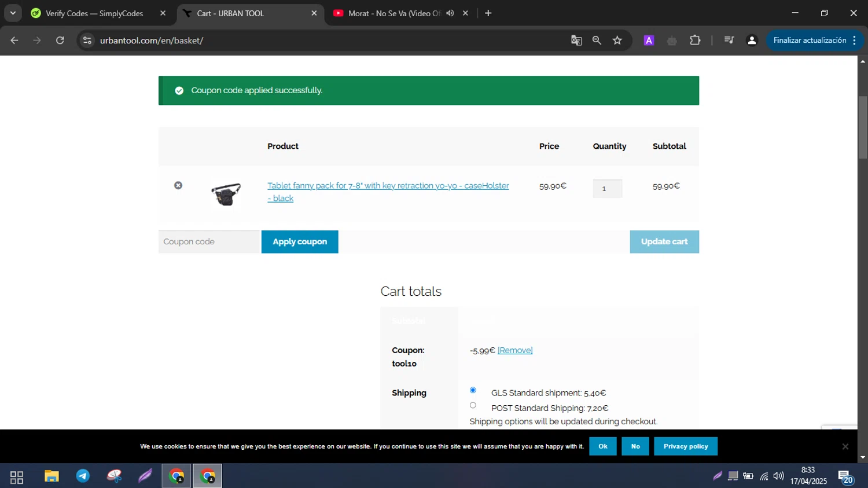
Task: Mute the Morat tab audio icon
Action: [x=450, y=13]
